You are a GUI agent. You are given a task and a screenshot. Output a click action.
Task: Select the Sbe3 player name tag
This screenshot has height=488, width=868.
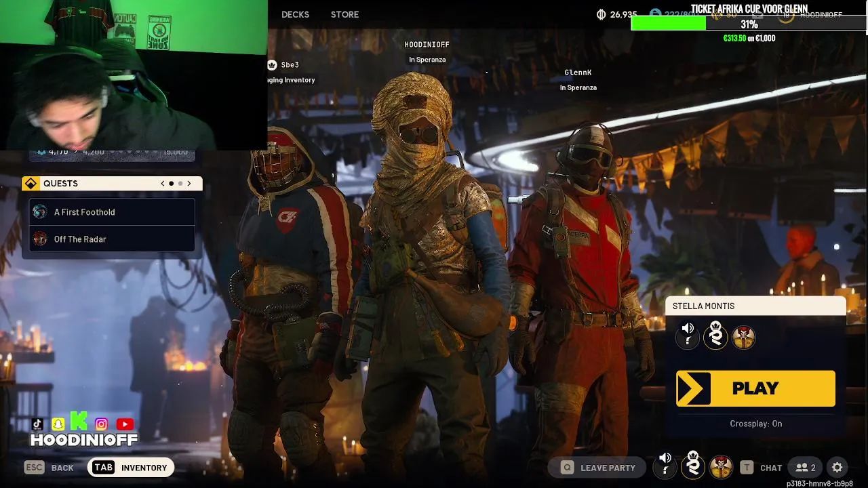pos(290,64)
